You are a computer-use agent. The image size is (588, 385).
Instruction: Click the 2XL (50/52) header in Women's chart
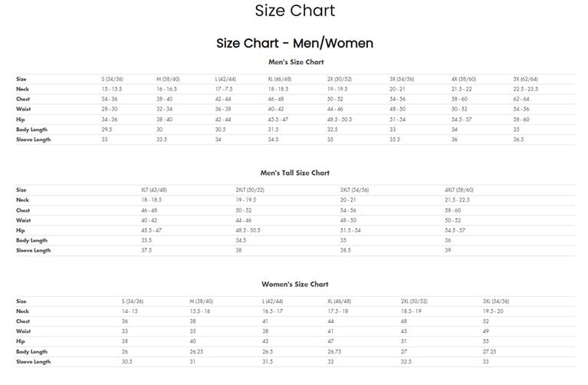(414, 301)
